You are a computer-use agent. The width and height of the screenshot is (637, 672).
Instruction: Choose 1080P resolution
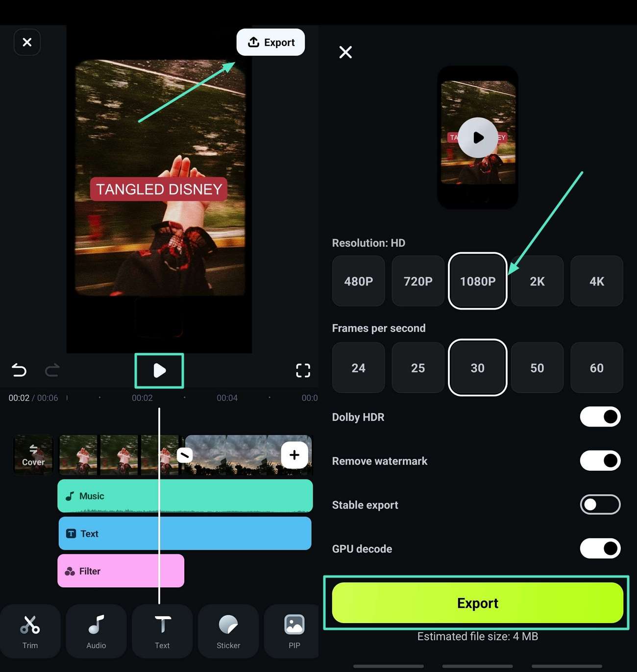coord(478,281)
